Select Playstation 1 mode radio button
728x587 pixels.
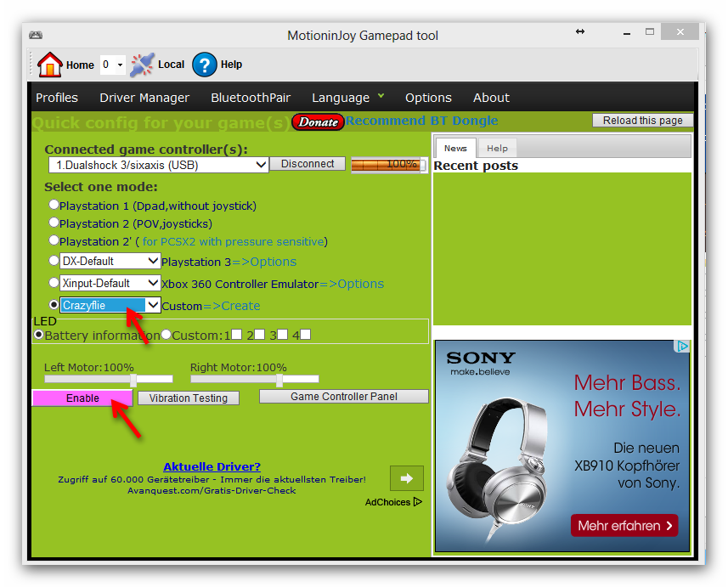[x=54, y=205]
